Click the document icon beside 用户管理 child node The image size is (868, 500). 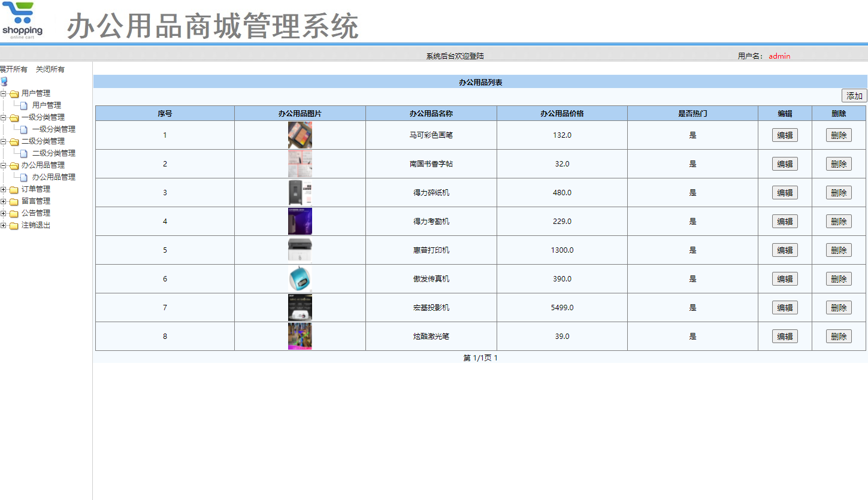coord(22,105)
